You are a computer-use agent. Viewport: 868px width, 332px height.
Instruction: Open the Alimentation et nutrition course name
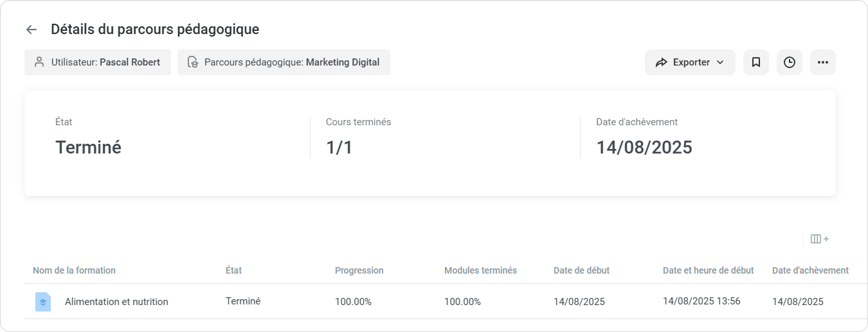pyautogui.click(x=116, y=302)
